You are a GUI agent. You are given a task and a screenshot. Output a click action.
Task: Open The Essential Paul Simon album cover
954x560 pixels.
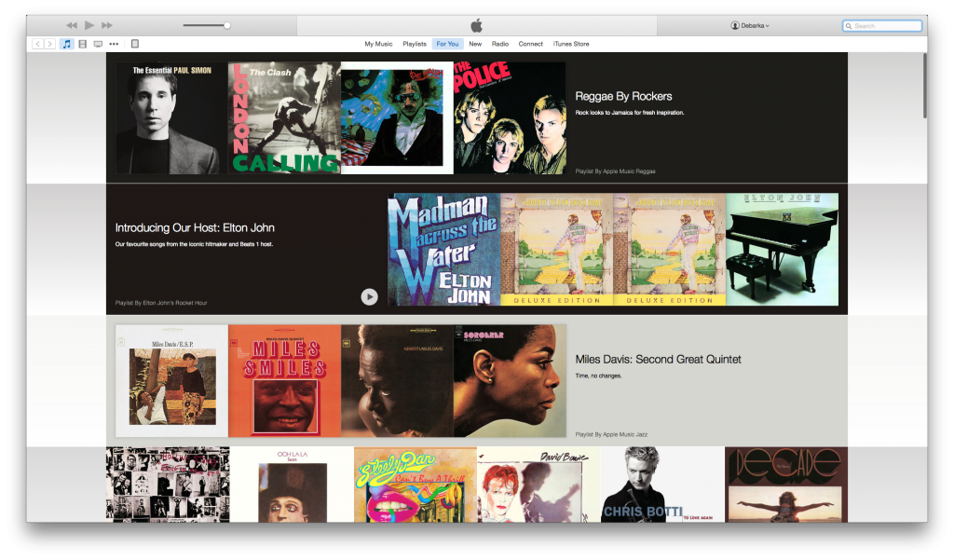[171, 118]
